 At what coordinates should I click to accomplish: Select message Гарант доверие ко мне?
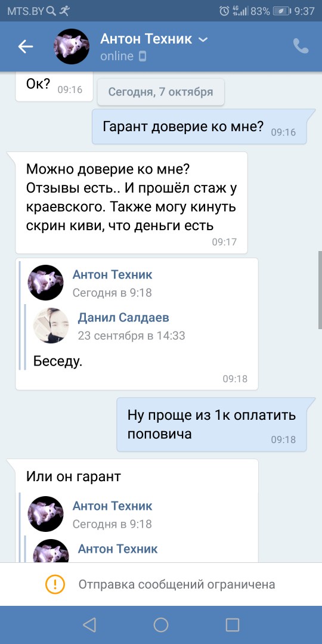(199, 126)
